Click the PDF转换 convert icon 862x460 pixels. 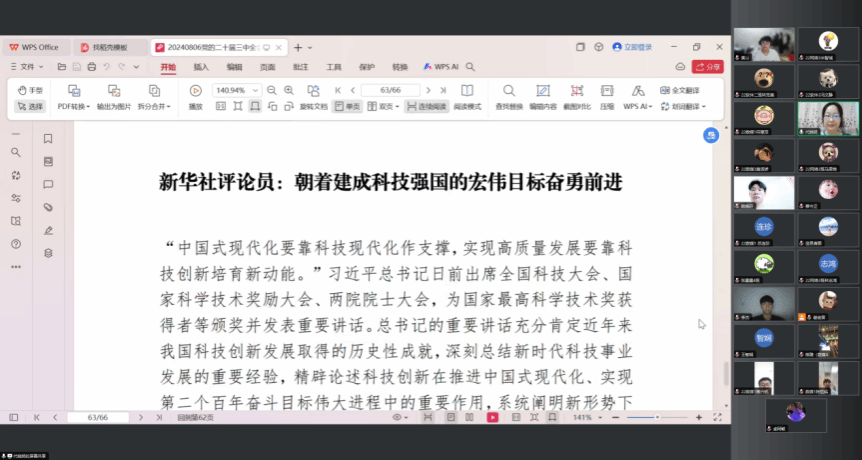coord(73,91)
